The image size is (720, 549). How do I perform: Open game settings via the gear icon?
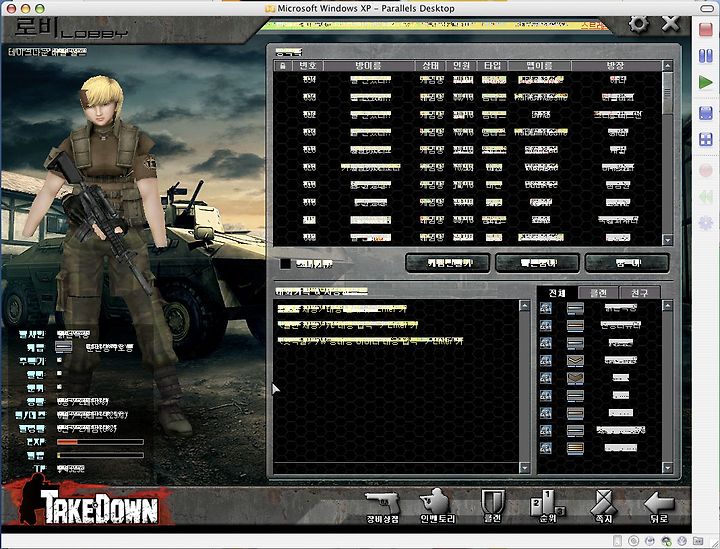[x=639, y=24]
